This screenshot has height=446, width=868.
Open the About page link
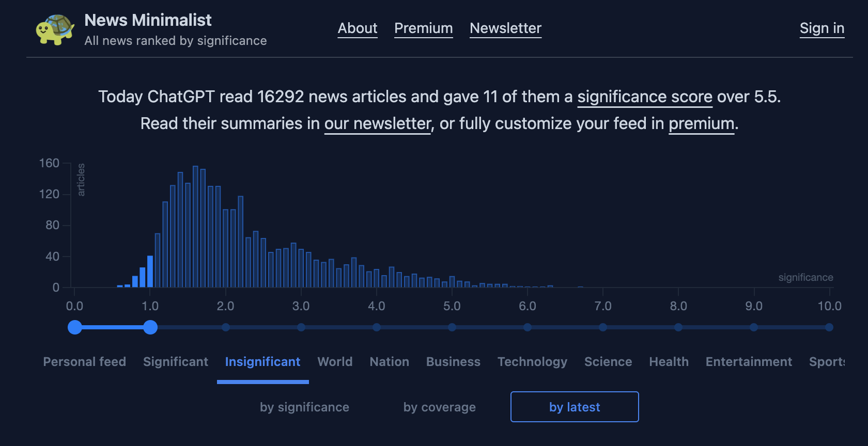pyautogui.click(x=358, y=28)
